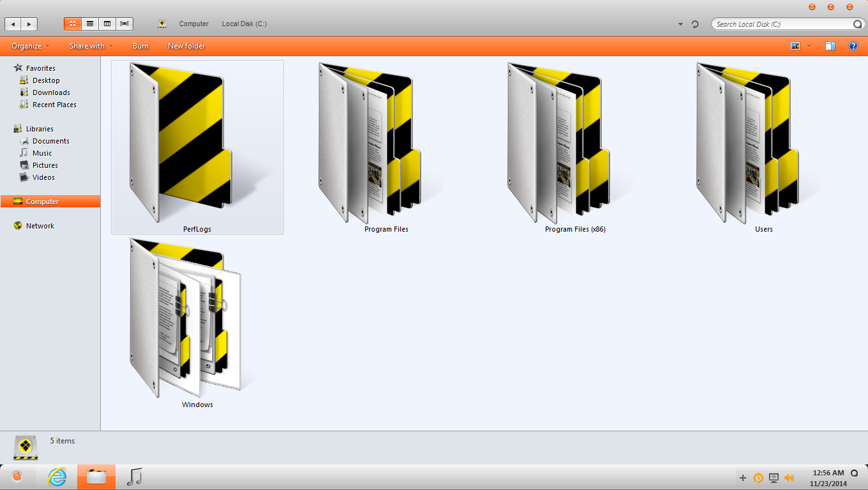Open Help with the question mark icon
868x490 pixels.
point(853,46)
